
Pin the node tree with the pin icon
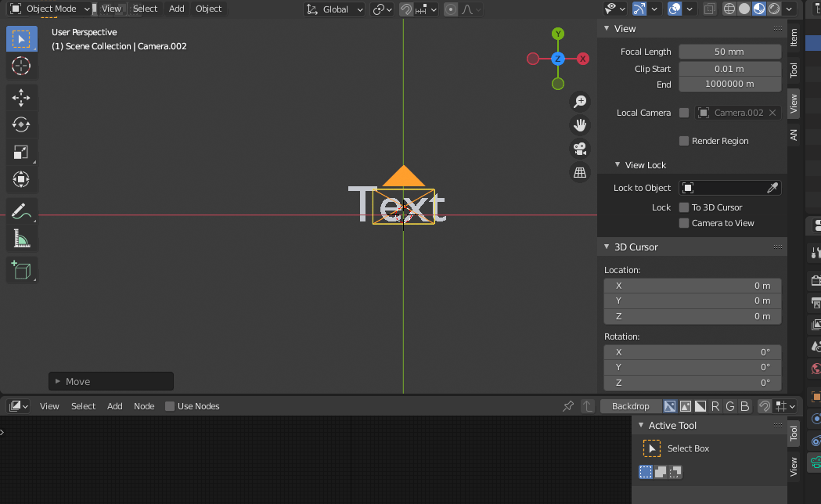pos(568,406)
